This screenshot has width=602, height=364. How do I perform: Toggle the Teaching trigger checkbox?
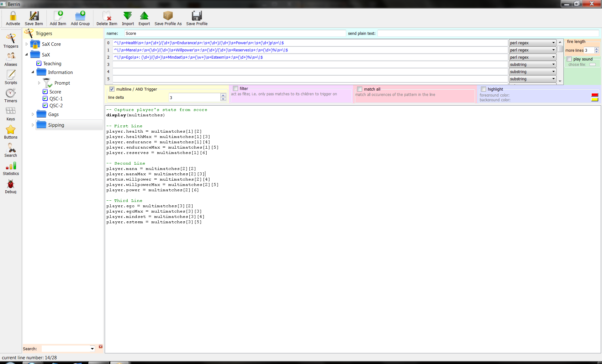(x=39, y=63)
